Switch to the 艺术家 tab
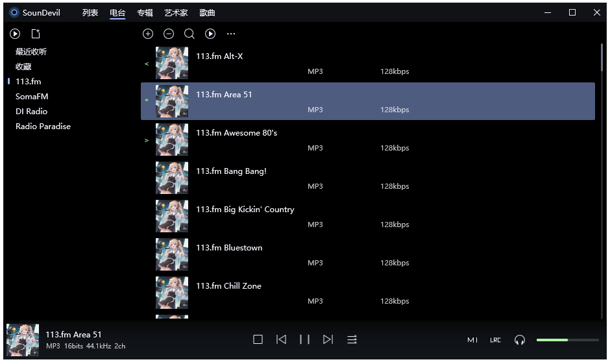This screenshot has width=610, height=364. click(176, 13)
